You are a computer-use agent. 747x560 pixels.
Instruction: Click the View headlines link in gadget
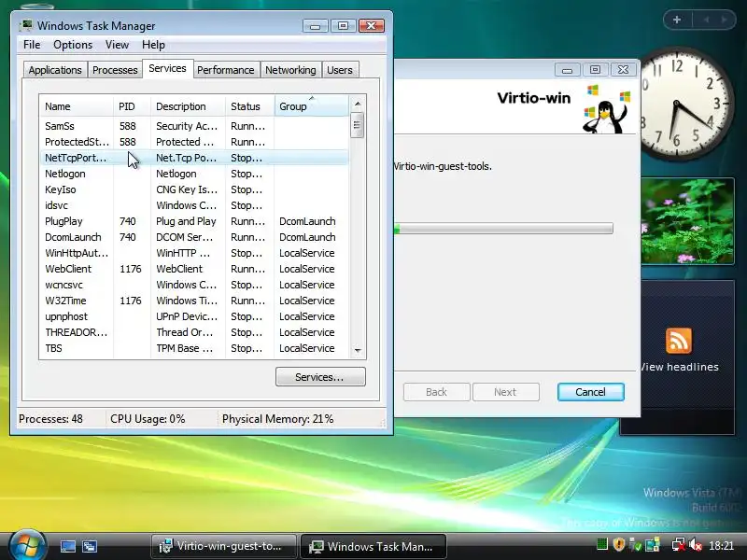click(680, 367)
